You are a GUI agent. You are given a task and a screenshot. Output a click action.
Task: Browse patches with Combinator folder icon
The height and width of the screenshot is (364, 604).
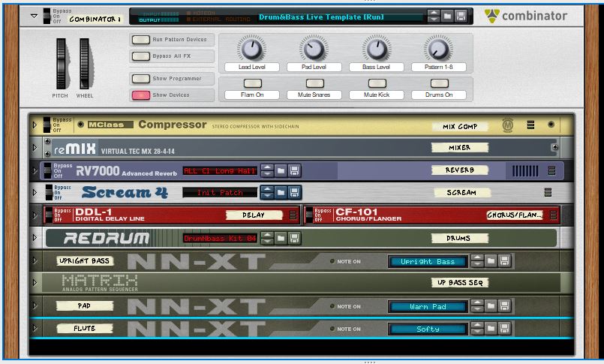[447, 17]
